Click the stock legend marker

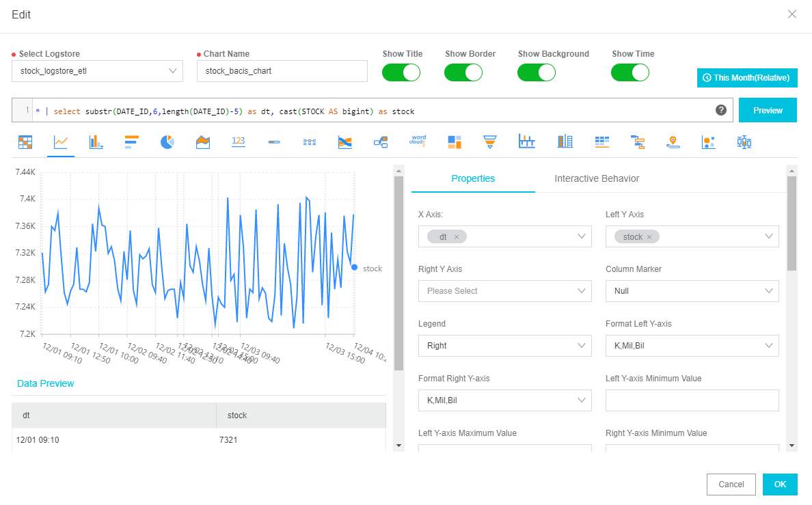(354, 268)
